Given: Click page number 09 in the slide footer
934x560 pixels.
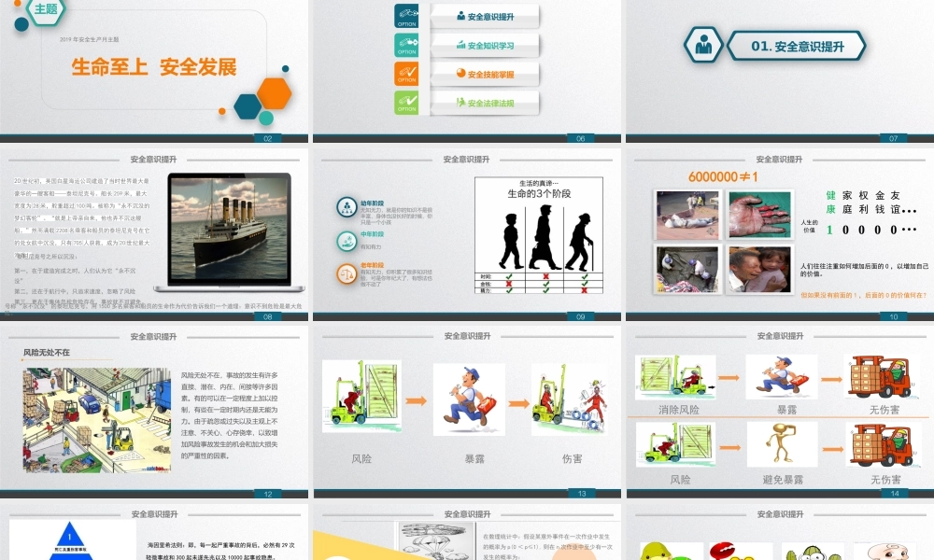Looking at the screenshot, I should [581, 316].
